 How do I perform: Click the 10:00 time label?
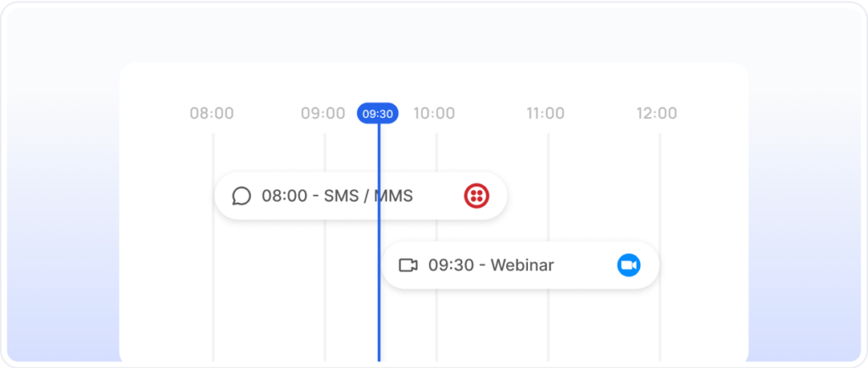coord(434,114)
